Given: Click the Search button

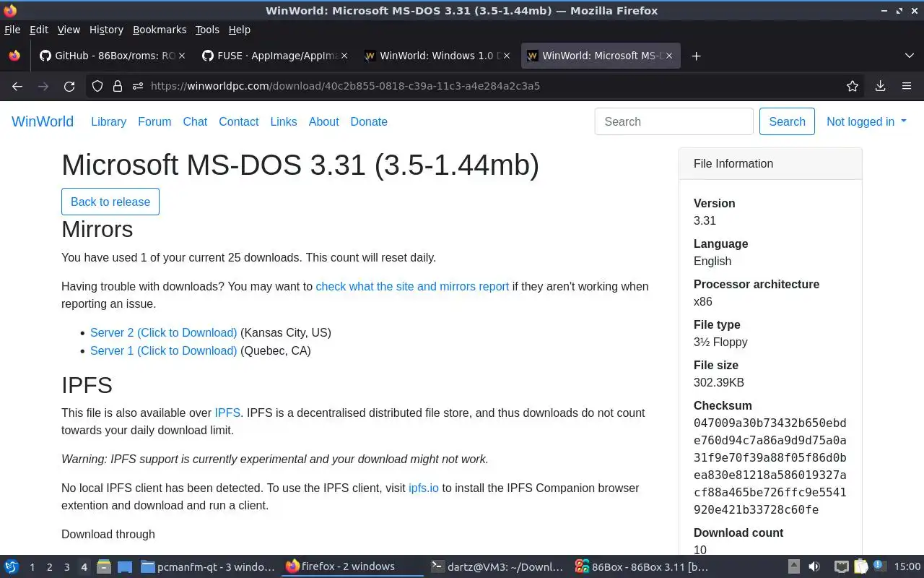Looking at the screenshot, I should [x=787, y=121].
